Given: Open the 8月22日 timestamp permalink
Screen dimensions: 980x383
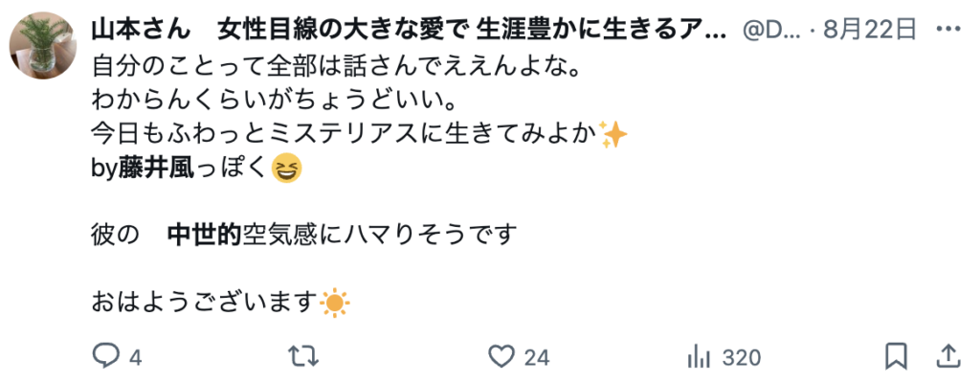Looking at the screenshot, I should click(x=870, y=30).
